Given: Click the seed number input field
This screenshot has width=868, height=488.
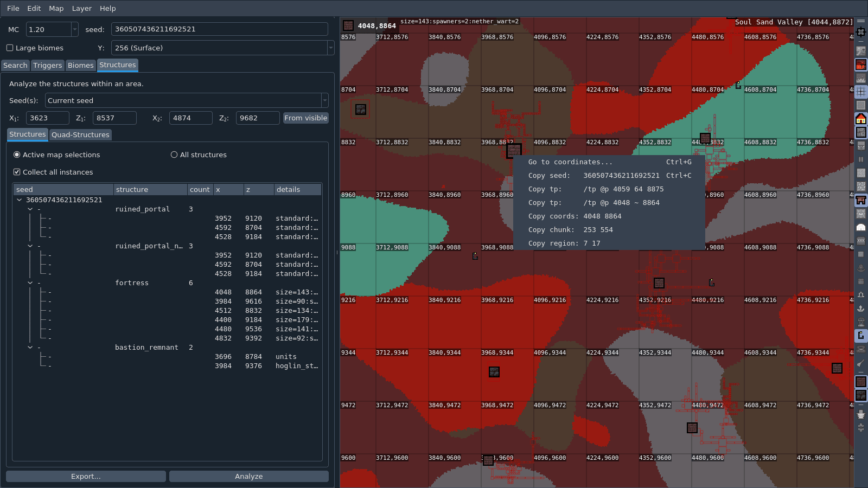Looking at the screenshot, I should pyautogui.click(x=219, y=29).
